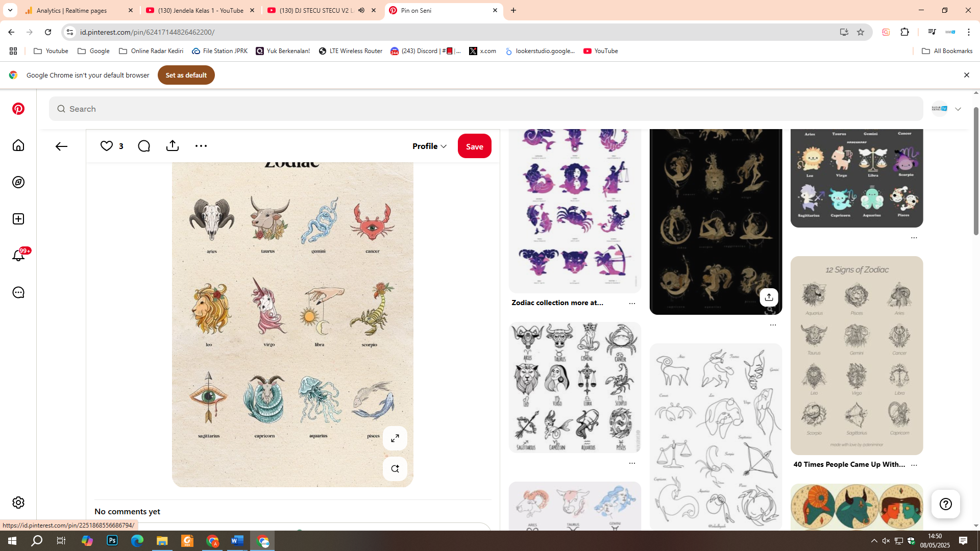The width and height of the screenshot is (980, 551).
Task: Open the comment bubble icon
Action: [144, 146]
